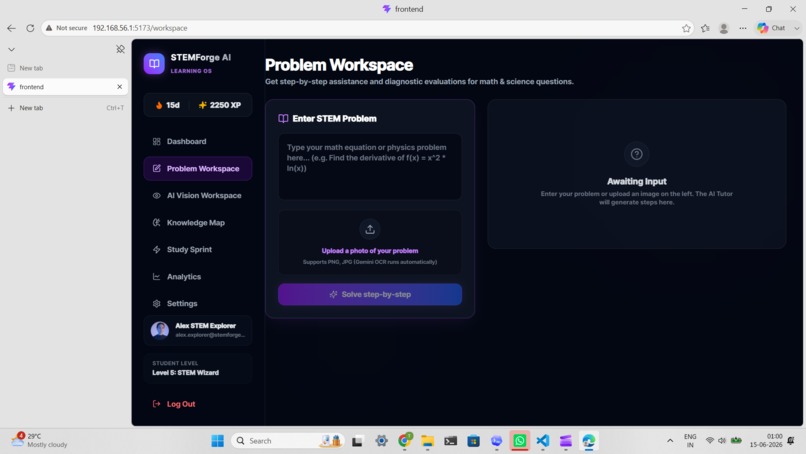Click the Analytics chart icon

156,277
